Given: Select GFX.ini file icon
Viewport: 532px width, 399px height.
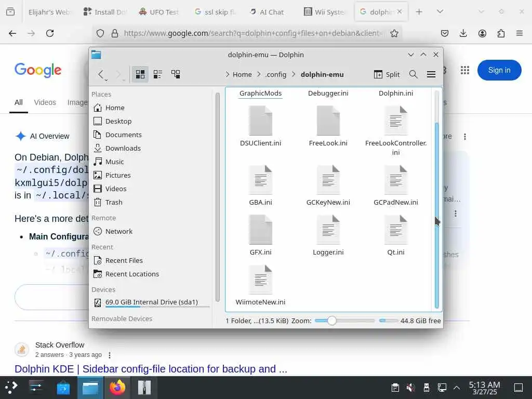Looking at the screenshot, I should (x=261, y=230).
